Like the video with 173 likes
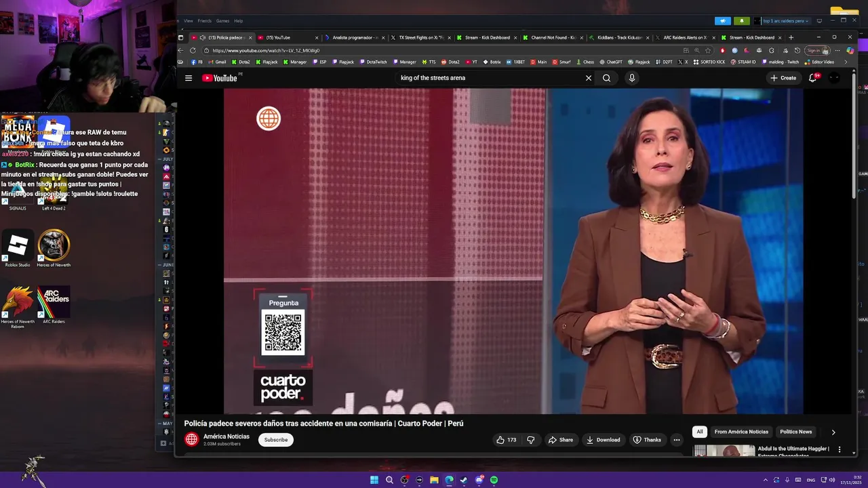The height and width of the screenshot is (488, 868). pyautogui.click(x=507, y=440)
